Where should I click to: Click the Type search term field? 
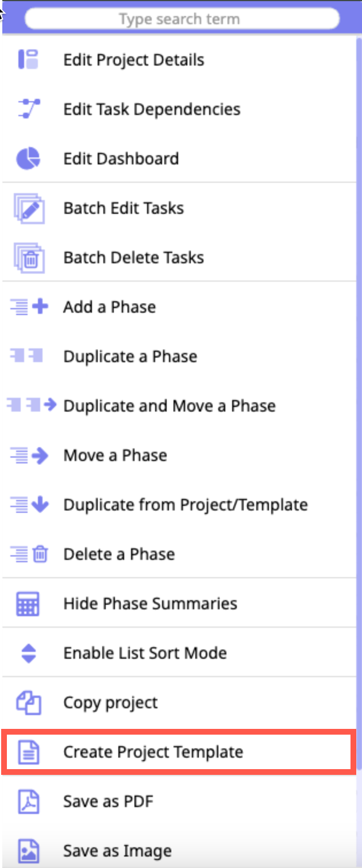tap(182, 19)
